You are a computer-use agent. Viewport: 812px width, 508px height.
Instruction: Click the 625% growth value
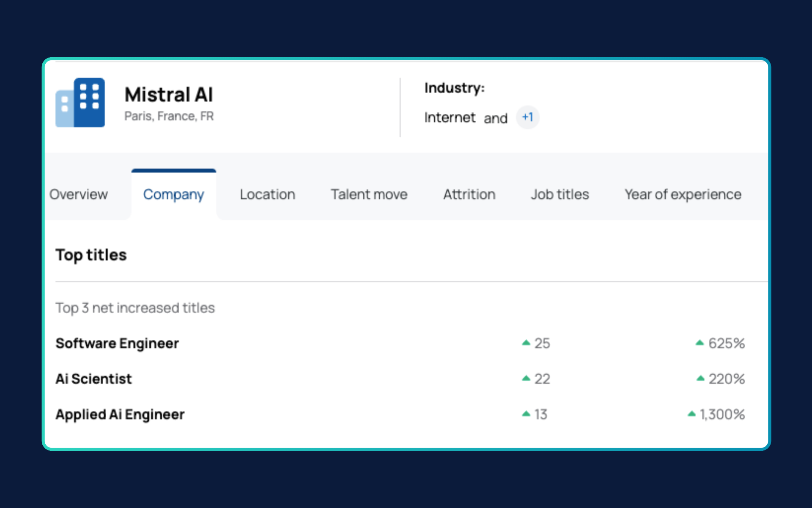click(727, 343)
